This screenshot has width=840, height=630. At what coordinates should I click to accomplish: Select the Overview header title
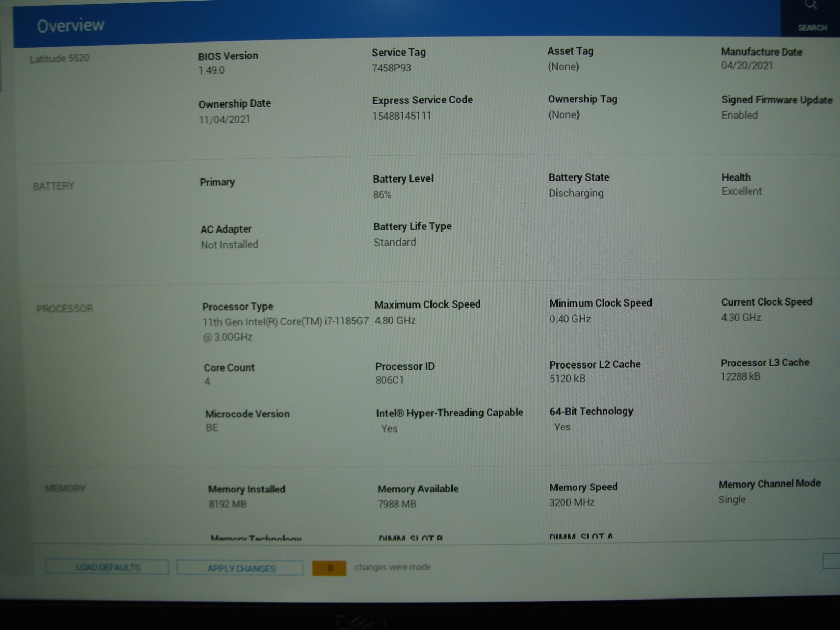coord(70,25)
